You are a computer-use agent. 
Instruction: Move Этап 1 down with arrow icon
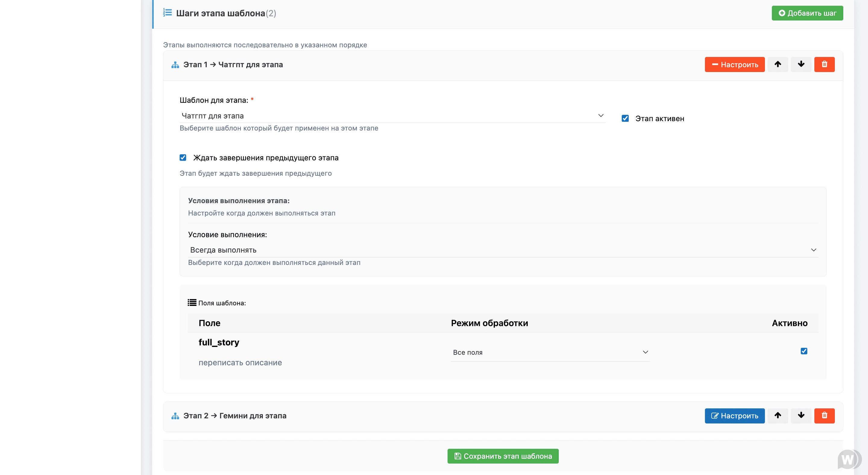801,64
